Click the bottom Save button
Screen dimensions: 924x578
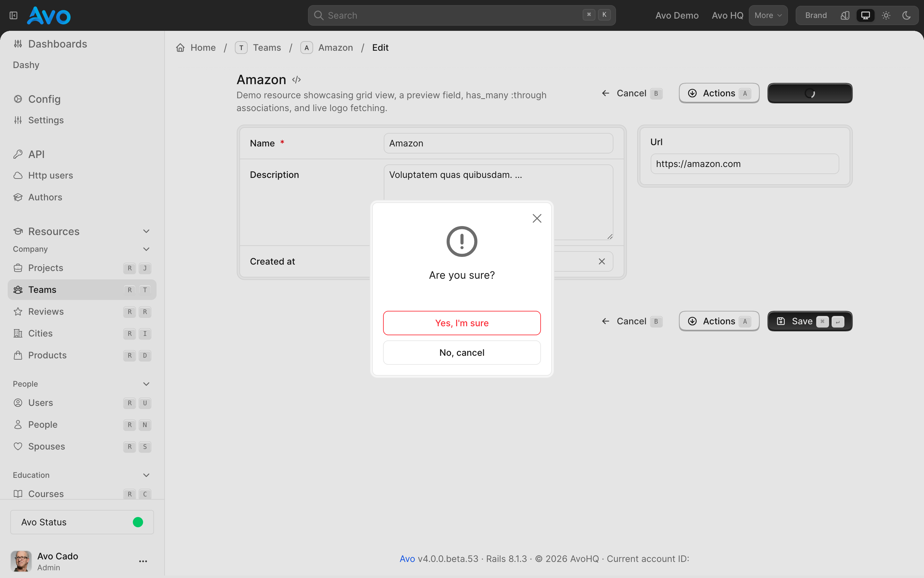809,321
